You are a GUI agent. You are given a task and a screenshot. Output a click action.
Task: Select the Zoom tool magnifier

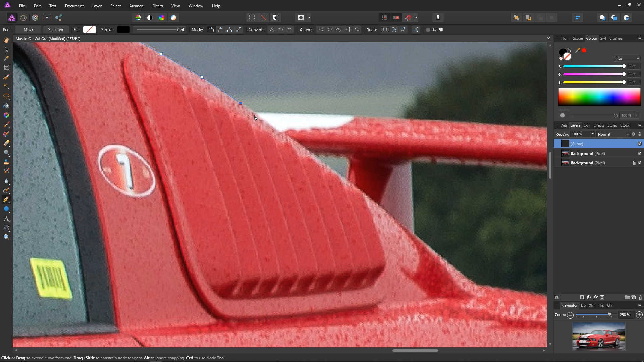pos(6,237)
